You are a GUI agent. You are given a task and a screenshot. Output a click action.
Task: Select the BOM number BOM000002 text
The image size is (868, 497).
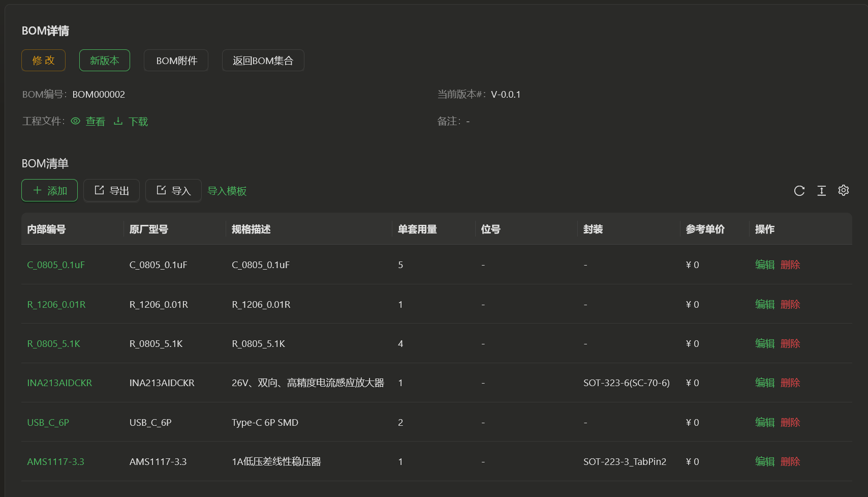coord(99,94)
